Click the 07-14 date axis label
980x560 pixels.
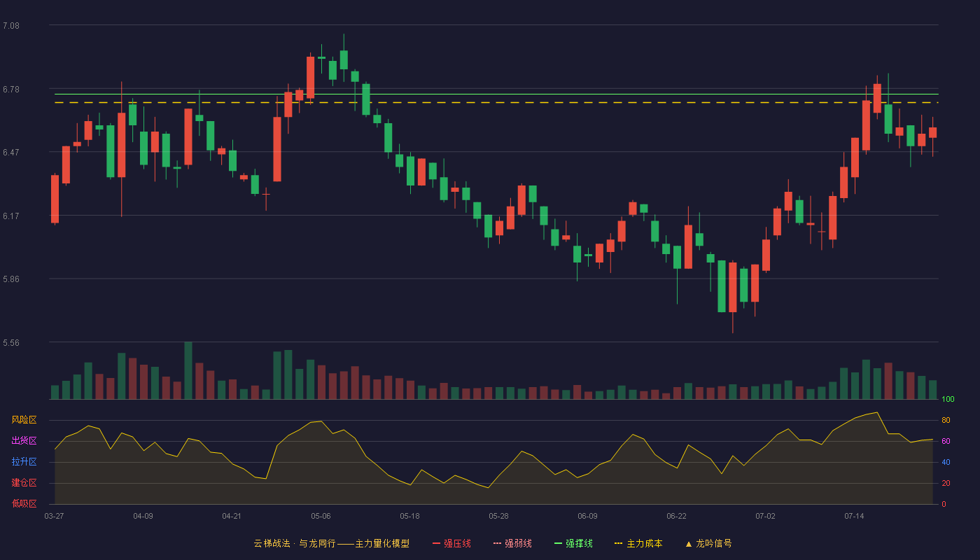coord(854,516)
